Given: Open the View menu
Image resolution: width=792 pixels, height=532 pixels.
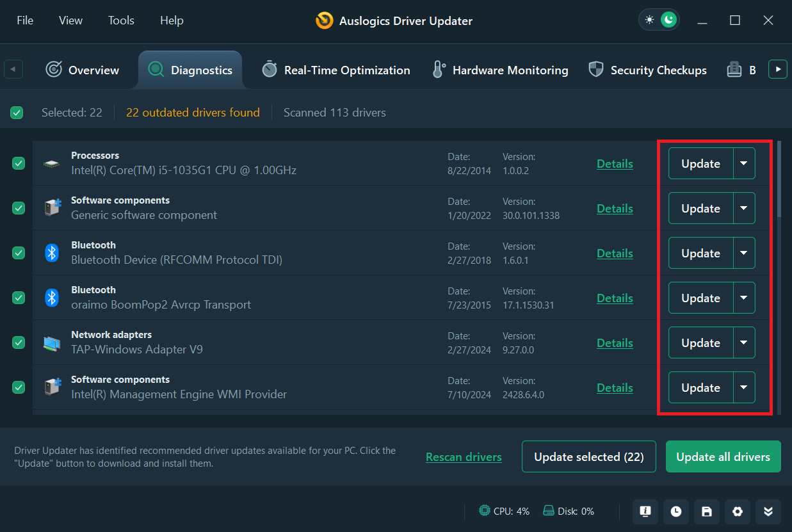Looking at the screenshot, I should [x=70, y=20].
